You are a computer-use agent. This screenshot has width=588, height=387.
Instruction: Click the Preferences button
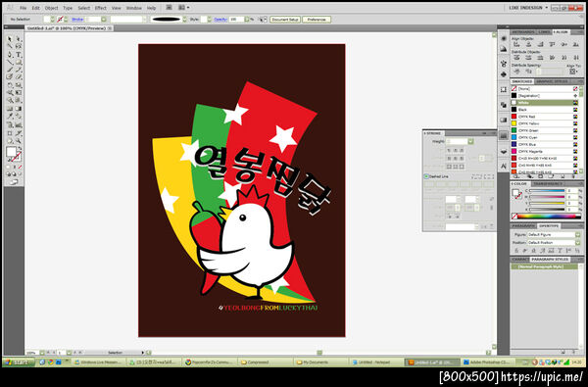(317, 20)
